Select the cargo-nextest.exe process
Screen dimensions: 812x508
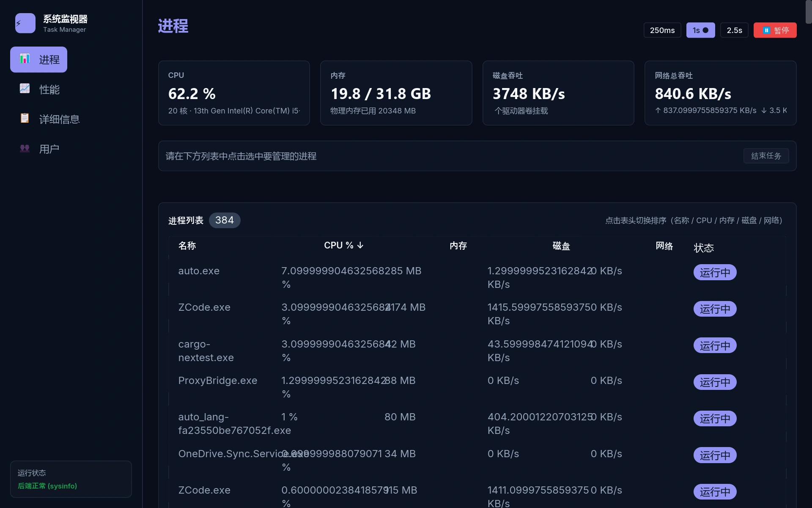coord(477,351)
